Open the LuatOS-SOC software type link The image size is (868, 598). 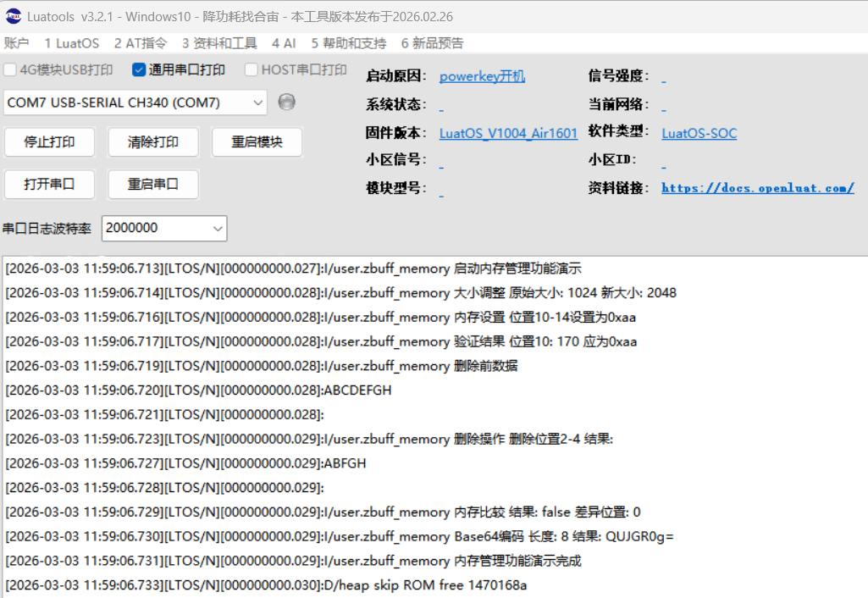click(699, 133)
